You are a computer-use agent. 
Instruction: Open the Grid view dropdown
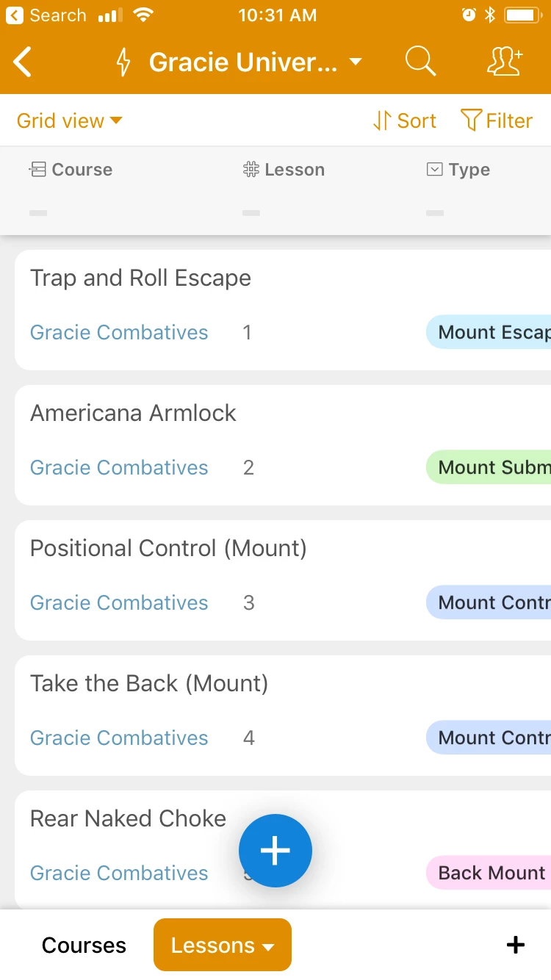(69, 120)
